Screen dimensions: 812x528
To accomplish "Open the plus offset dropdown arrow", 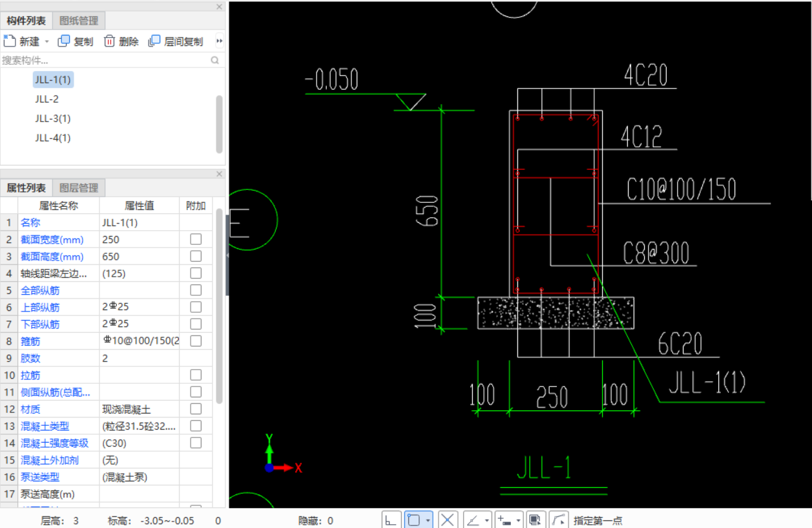I will pyautogui.click(x=519, y=520).
